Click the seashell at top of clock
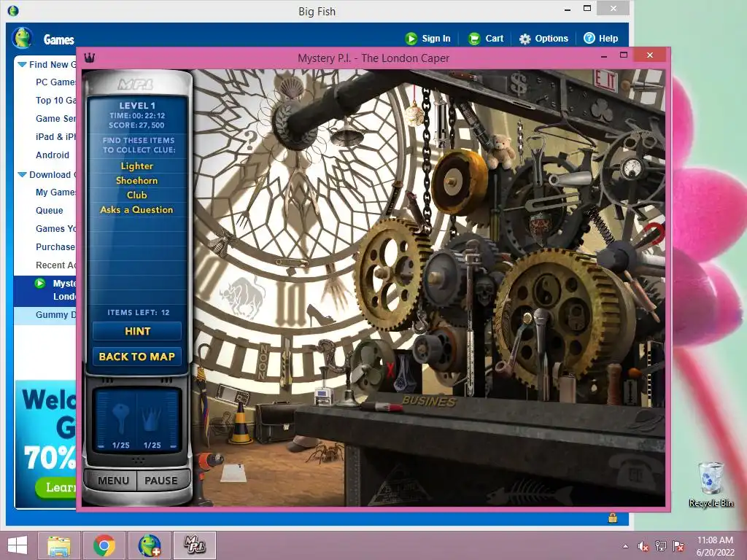The height and width of the screenshot is (560, 747). 291,87
